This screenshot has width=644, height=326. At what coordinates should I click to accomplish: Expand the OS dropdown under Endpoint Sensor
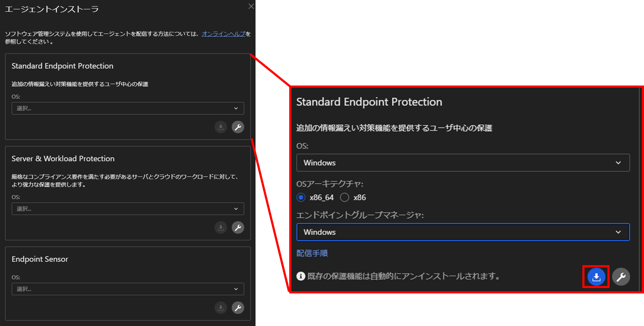[128, 289]
